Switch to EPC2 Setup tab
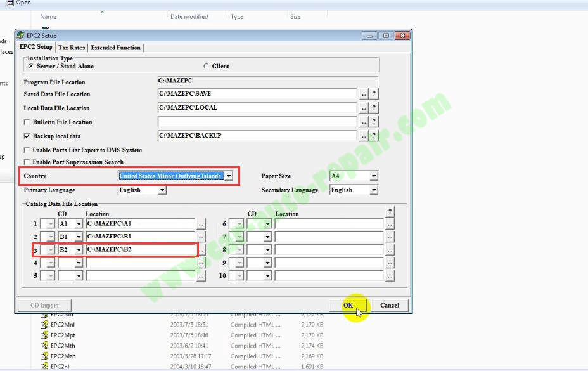The width and height of the screenshot is (588, 371). pyautogui.click(x=35, y=47)
